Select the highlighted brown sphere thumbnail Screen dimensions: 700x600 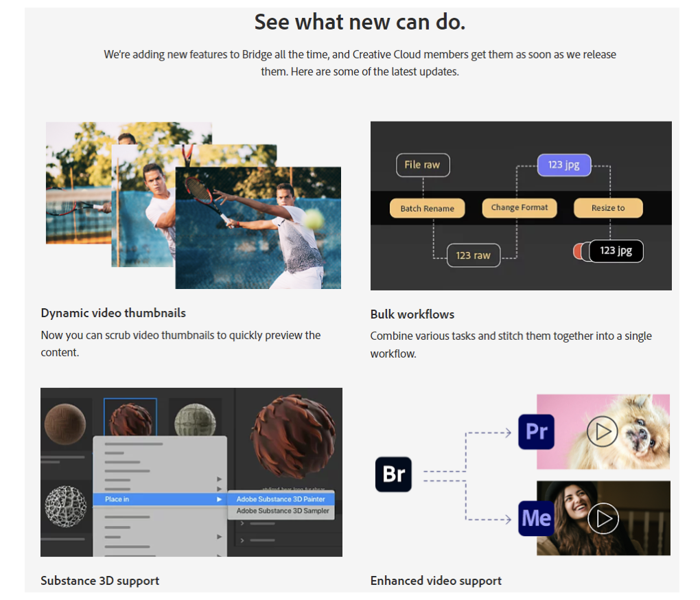pyautogui.click(x=130, y=418)
